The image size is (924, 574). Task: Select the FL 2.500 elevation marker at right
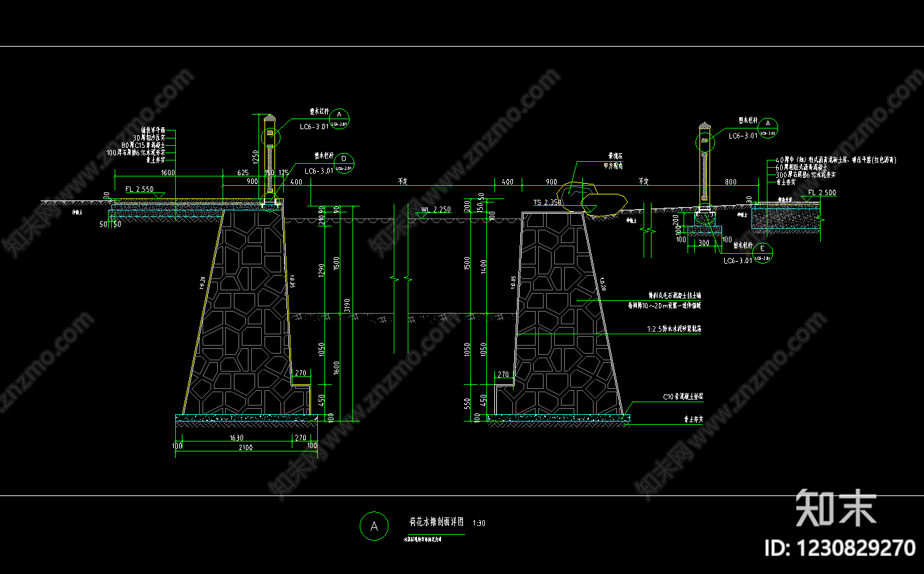tap(821, 193)
